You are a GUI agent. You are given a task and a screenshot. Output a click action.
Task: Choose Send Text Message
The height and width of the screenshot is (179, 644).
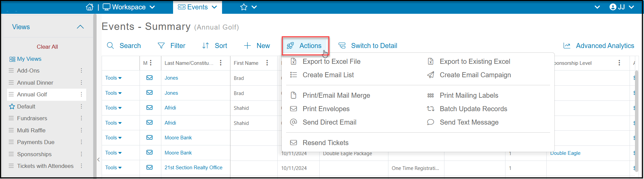463,122
